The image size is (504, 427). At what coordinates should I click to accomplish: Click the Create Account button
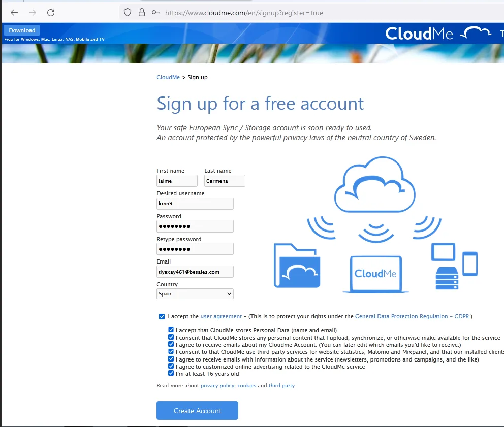197,410
